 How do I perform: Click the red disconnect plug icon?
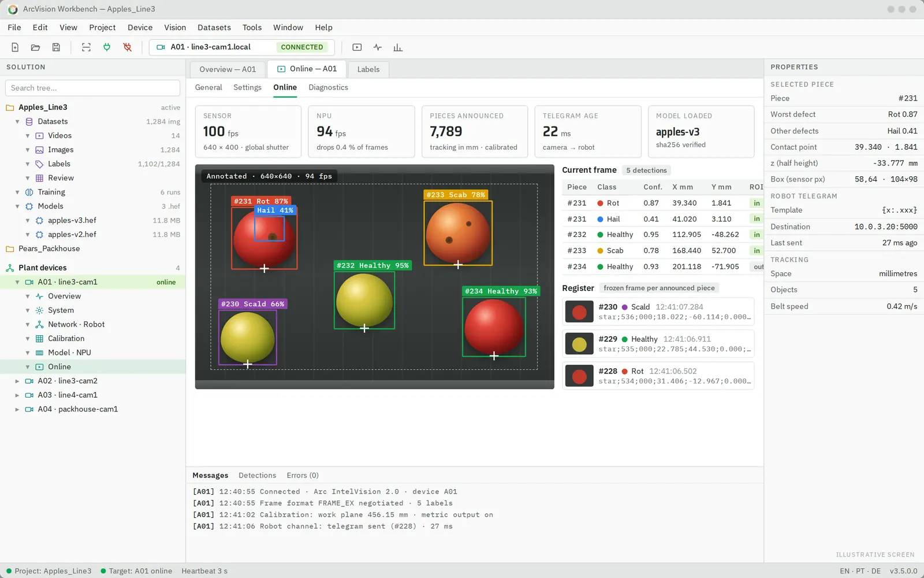tap(128, 47)
